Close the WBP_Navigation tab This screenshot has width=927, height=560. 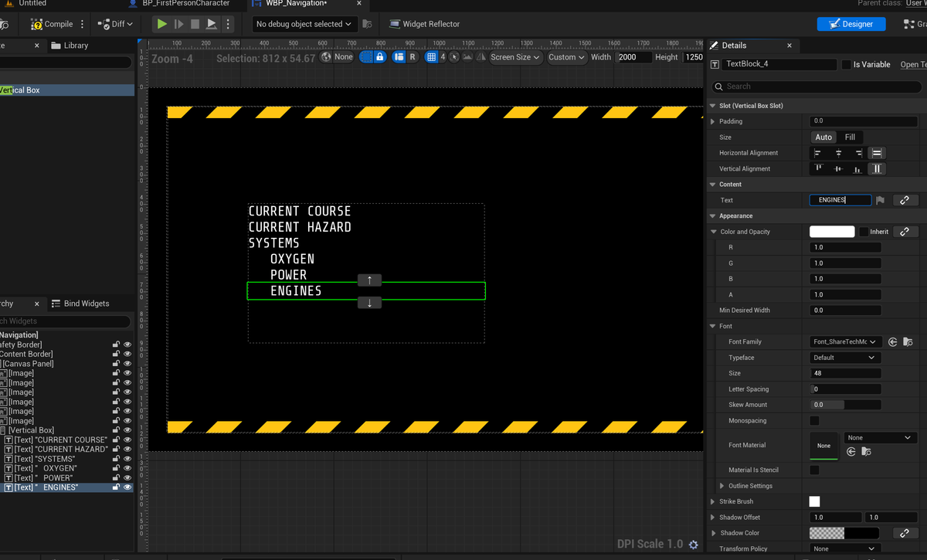click(358, 3)
